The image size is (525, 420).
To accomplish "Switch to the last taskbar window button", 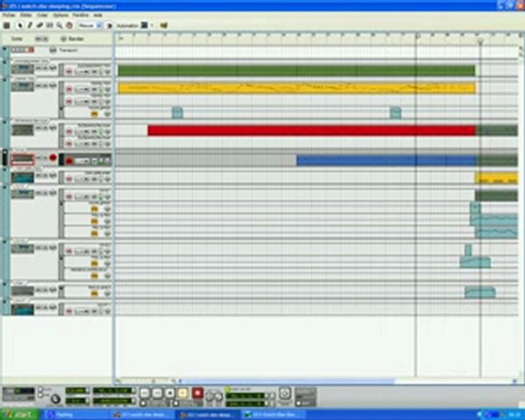I will [x=274, y=415].
